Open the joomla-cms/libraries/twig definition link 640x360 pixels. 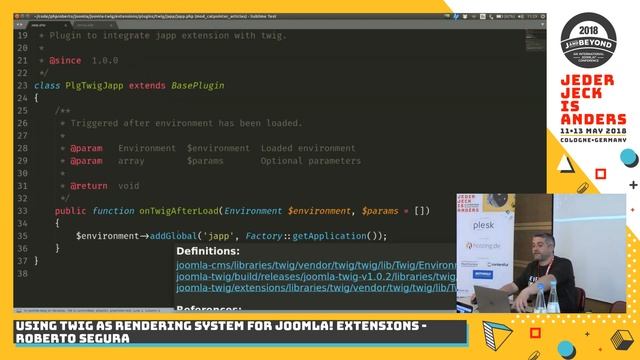(x=316, y=265)
